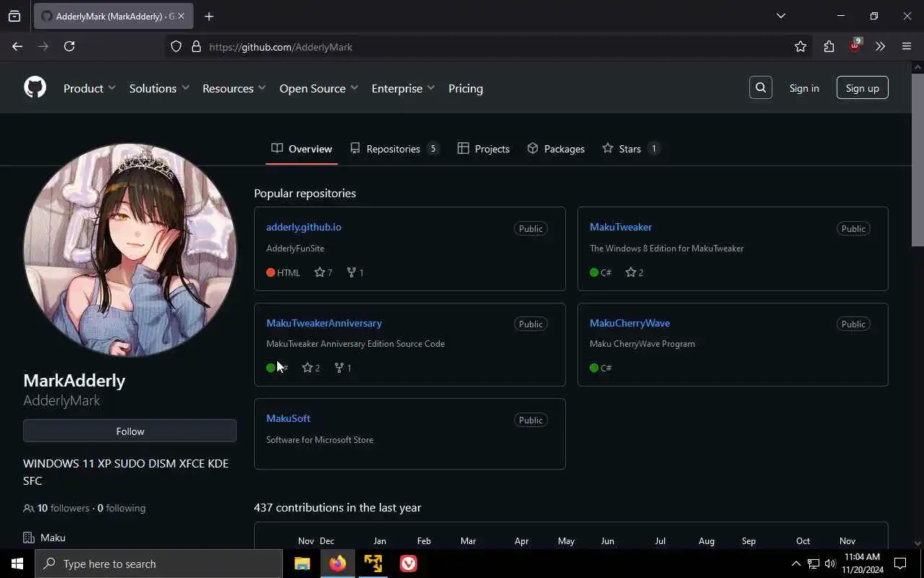Click the Sign up button
Viewport: 924px width, 578px height.
pyautogui.click(x=862, y=88)
